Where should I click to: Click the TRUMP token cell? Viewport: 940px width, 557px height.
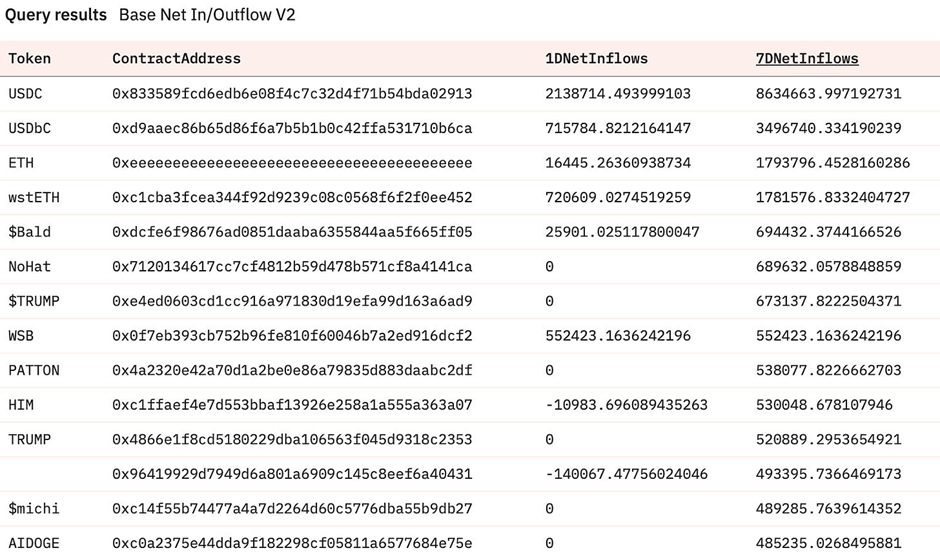click(30, 439)
